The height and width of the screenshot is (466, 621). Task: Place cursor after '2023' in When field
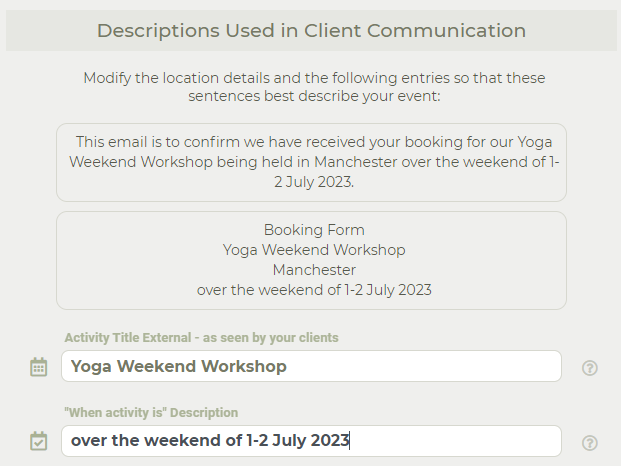(x=350, y=441)
